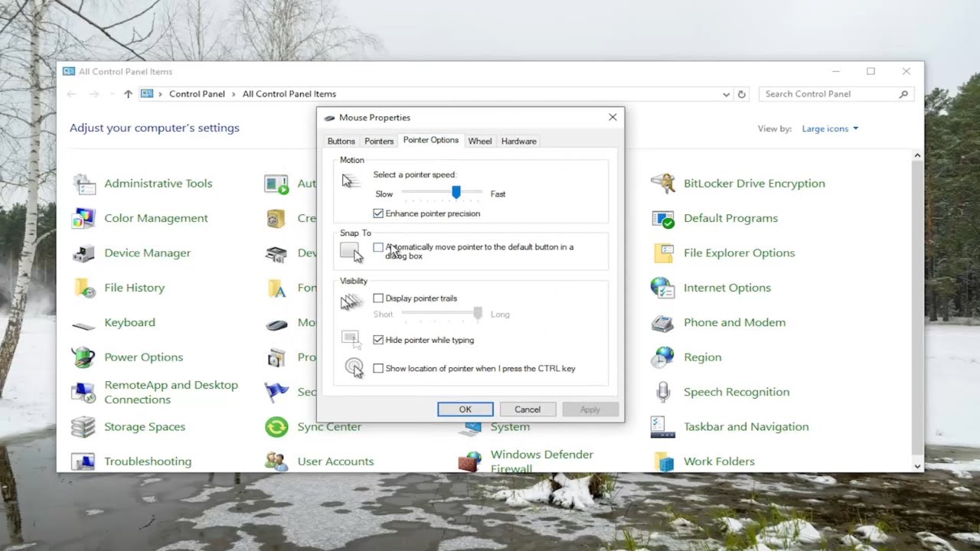Screen dimensions: 980x551
Task: Click All Control Panel Items breadcrumb
Action: (x=289, y=94)
